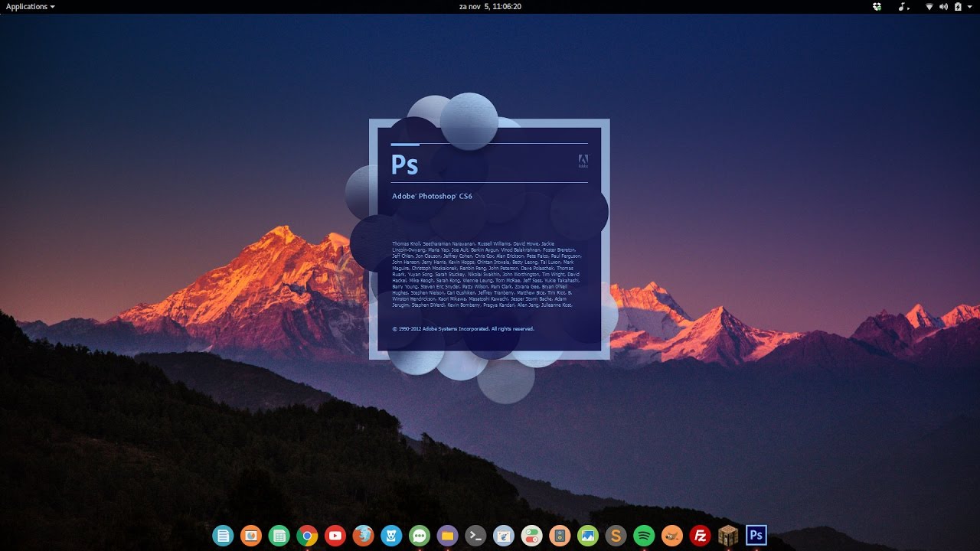This screenshot has height=551, width=980.
Task: Open FileZilla from the dock
Action: pyautogui.click(x=700, y=536)
